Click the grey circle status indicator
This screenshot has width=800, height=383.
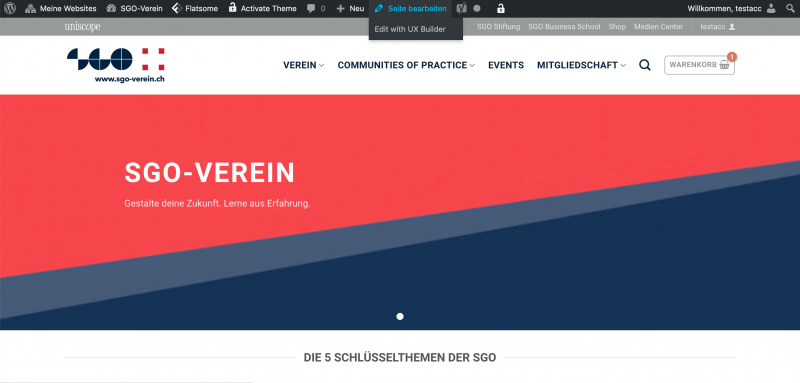[477, 8]
